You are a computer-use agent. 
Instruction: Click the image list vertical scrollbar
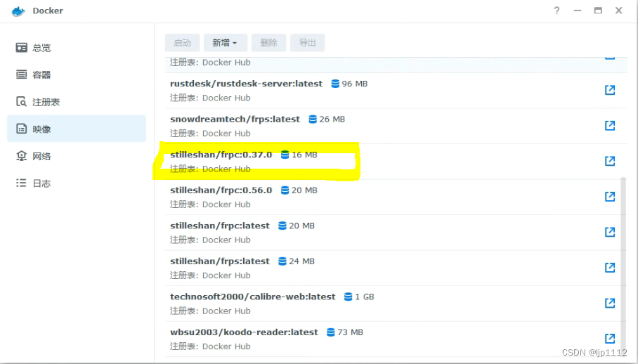pyautogui.click(x=623, y=264)
